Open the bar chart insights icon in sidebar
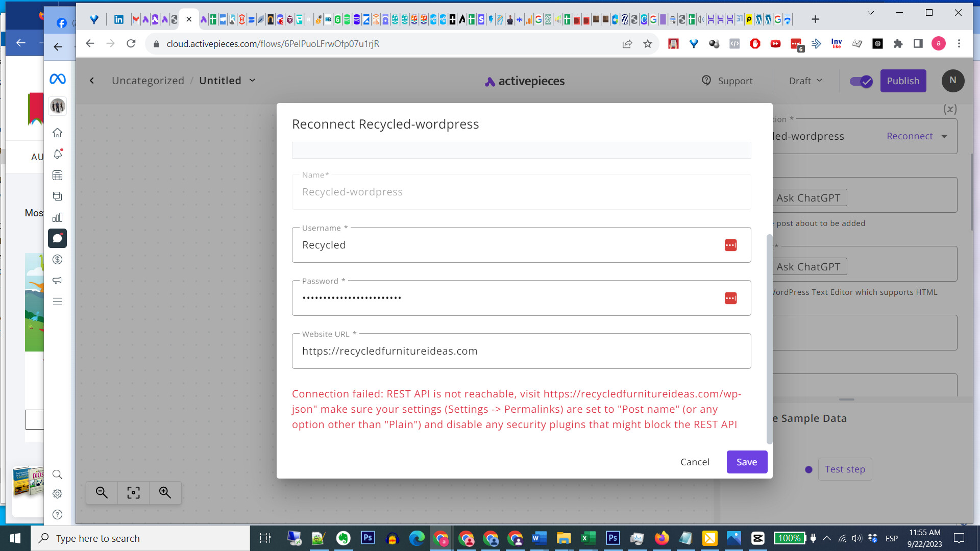The image size is (980, 551). coord(58,217)
